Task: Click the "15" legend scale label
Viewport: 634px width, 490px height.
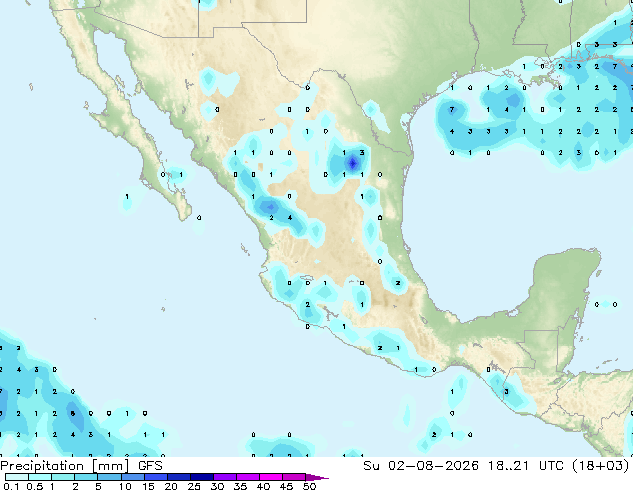Action: coord(148,486)
